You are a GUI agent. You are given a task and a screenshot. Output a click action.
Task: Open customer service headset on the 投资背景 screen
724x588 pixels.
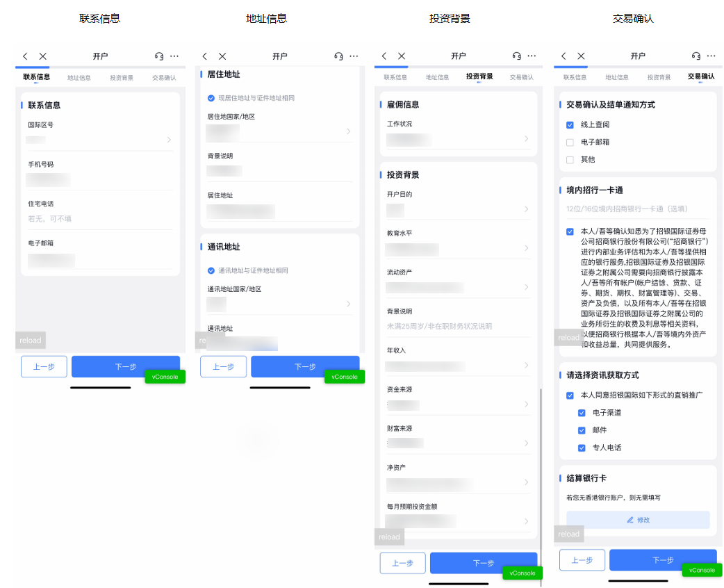click(516, 56)
